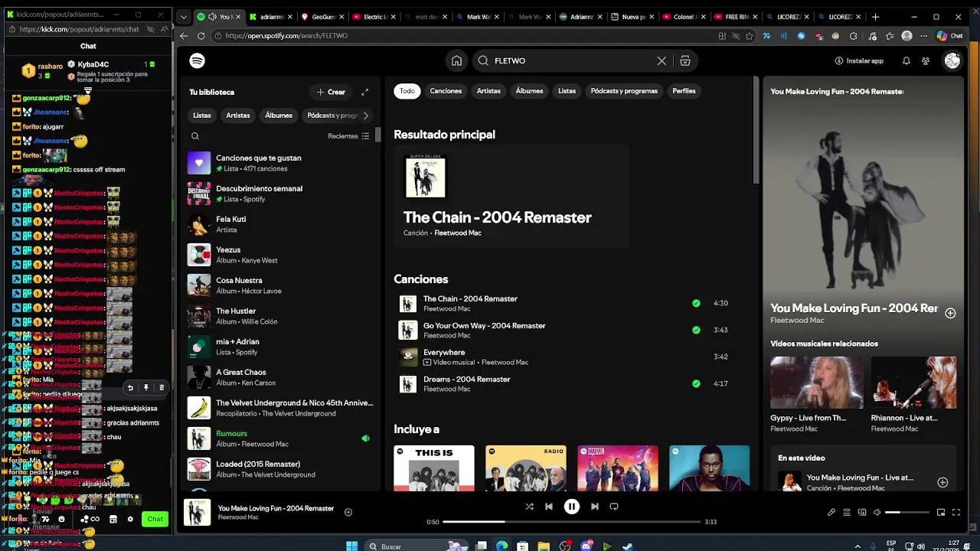This screenshot has width=980, height=551.
Task: Open Gypsy live video thumbnail
Action: [x=816, y=383]
